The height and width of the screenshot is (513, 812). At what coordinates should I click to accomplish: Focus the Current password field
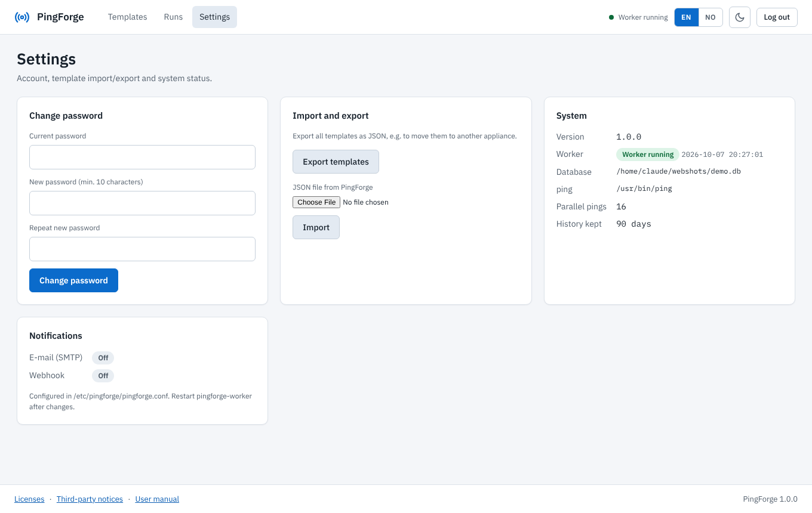[142, 157]
